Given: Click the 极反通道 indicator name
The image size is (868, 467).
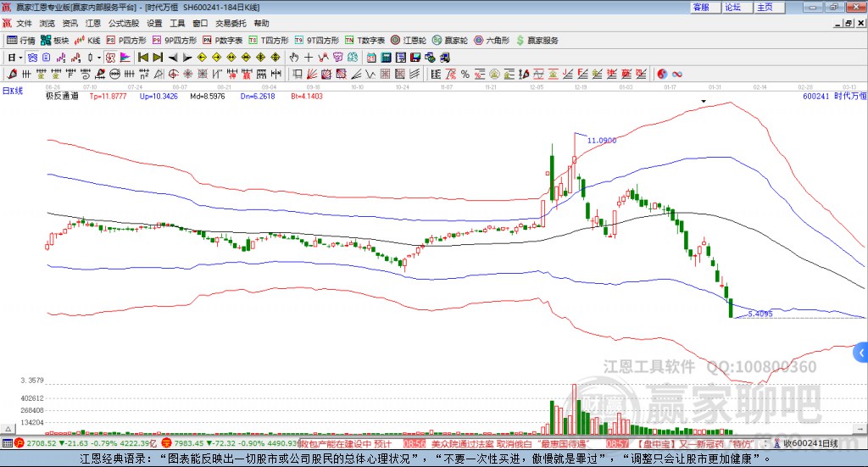Looking at the screenshot, I should click(62, 96).
